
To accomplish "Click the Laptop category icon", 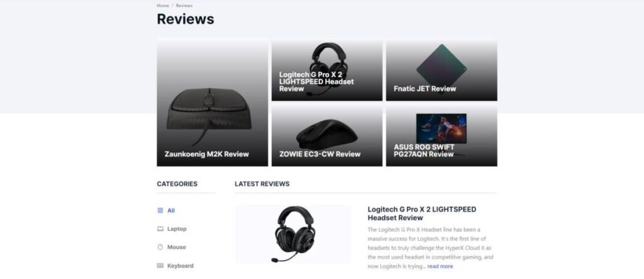I will (x=160, y=229).
